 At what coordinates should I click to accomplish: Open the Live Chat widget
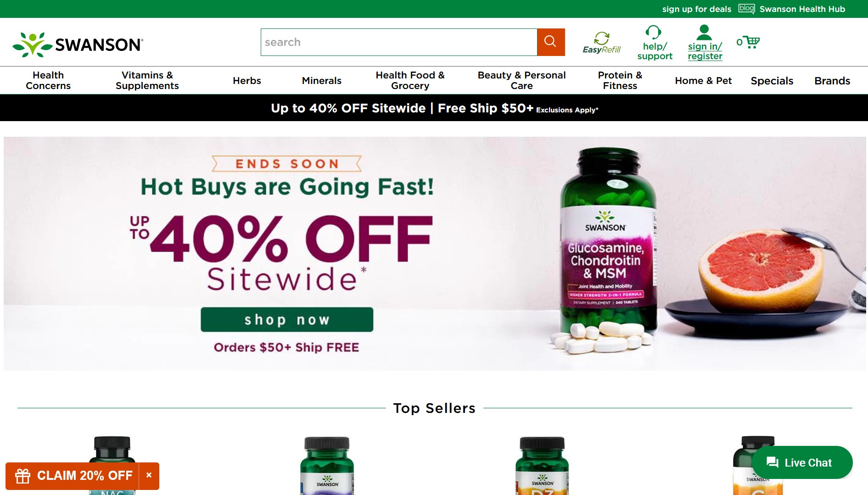[x=802, y=462]
